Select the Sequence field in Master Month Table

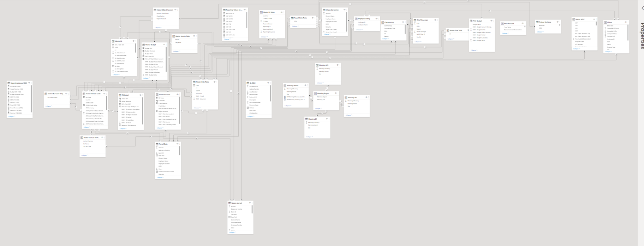point(178,42)
